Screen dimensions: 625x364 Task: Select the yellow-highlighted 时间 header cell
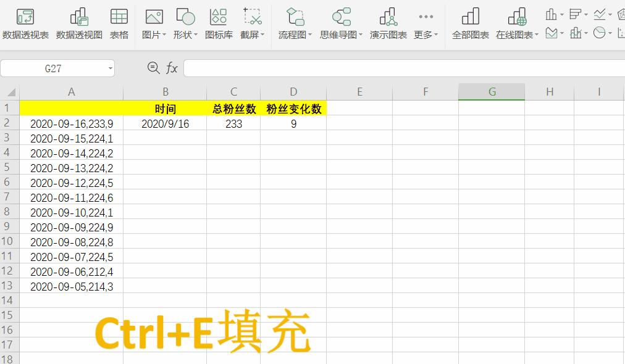166,109
